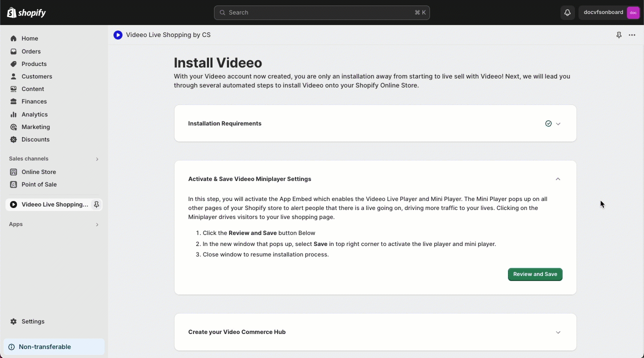
Task: Click the Review and Save button
Action: 535,274
